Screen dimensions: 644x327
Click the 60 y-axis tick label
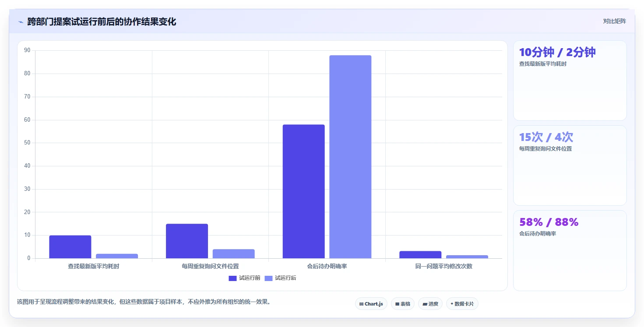(x=27, y=120)
